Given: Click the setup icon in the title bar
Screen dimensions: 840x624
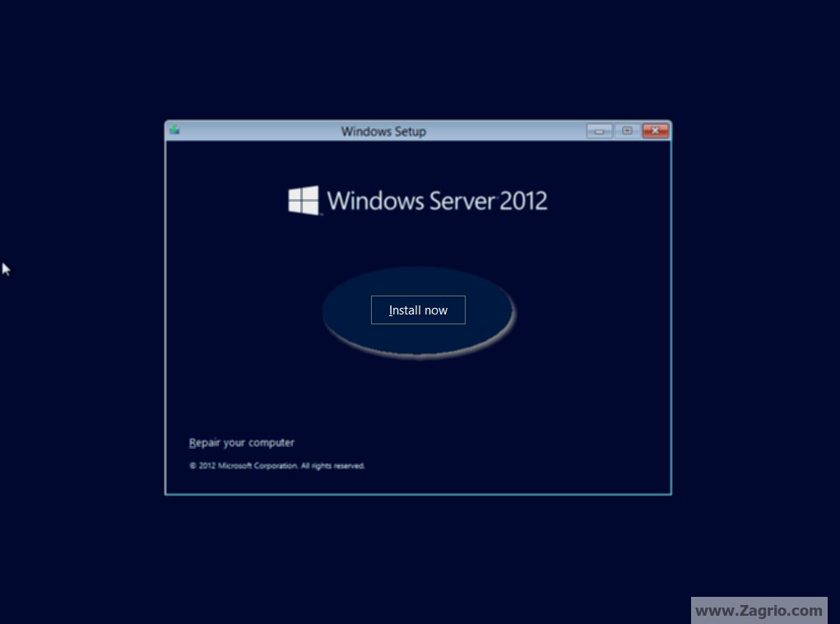Looking at the screenshot, I should click(x=174, y=130).
